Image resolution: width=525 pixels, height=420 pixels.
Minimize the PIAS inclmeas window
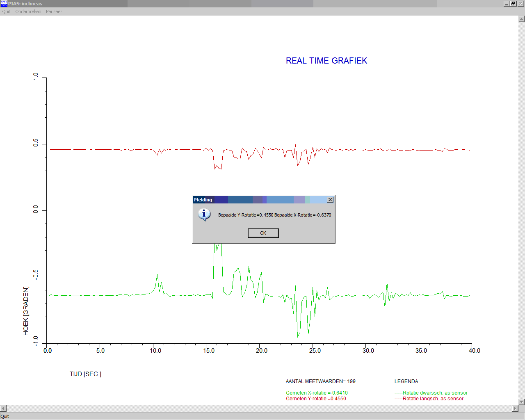pyautogui.click(x=507, y=4)
